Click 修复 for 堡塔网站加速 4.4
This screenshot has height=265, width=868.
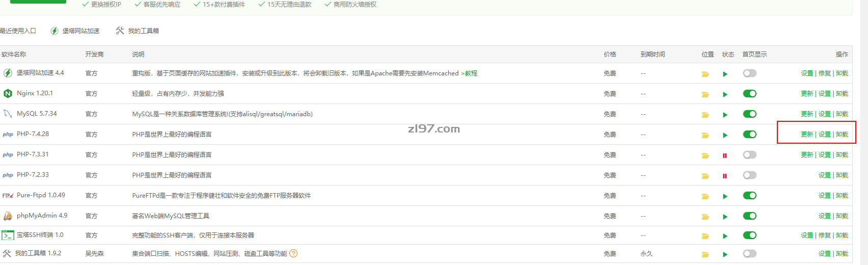click(825, 73)
